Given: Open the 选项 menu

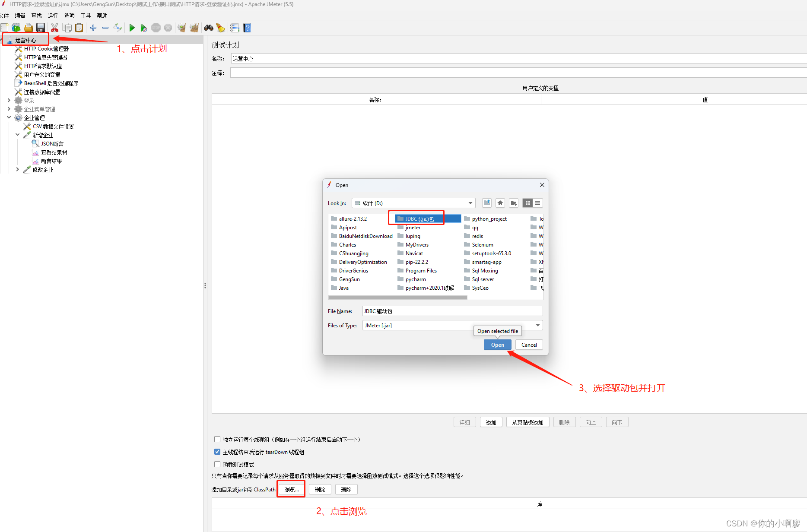Looking at the screenshot, I should pos(70,16).
